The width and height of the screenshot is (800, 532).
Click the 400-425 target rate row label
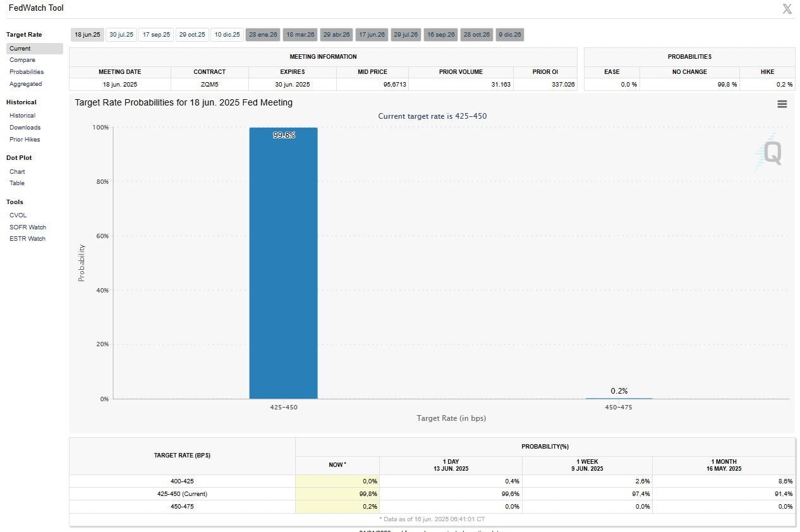point(182,481)
